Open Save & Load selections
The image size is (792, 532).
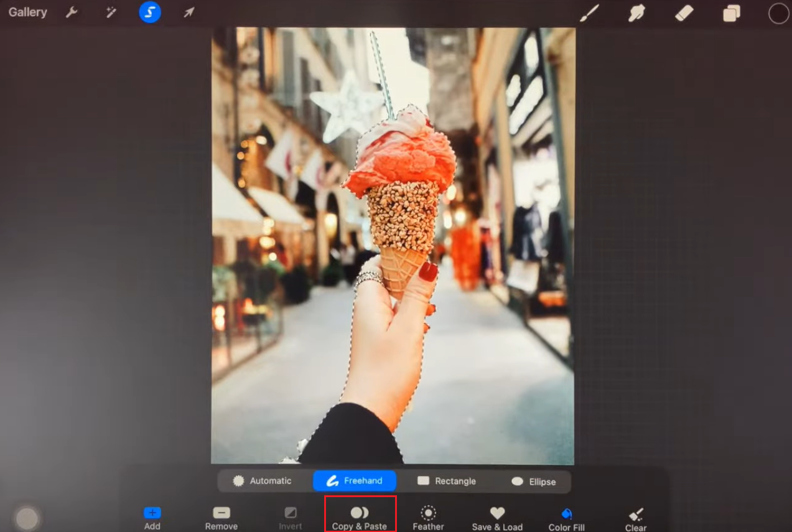(x=497, y=518)
